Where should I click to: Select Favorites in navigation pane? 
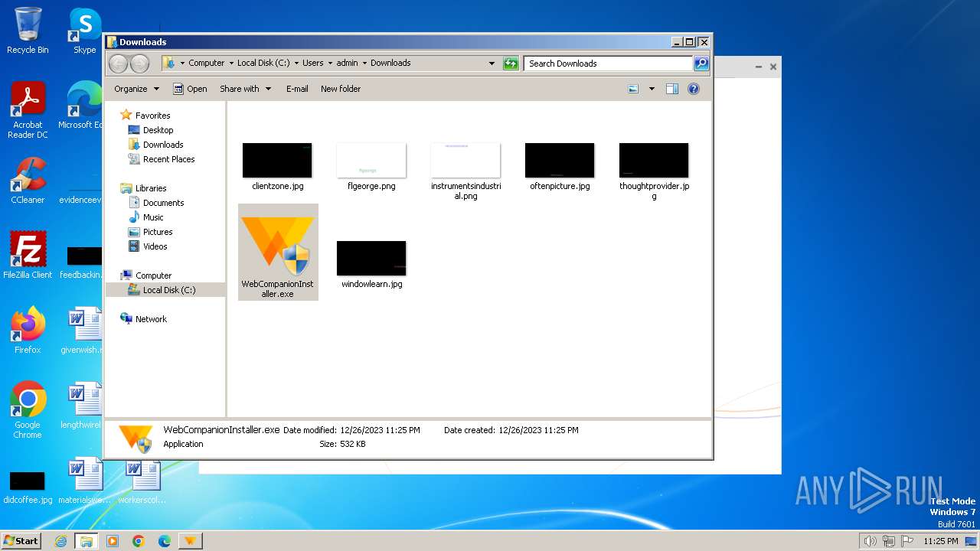point(145,116)
